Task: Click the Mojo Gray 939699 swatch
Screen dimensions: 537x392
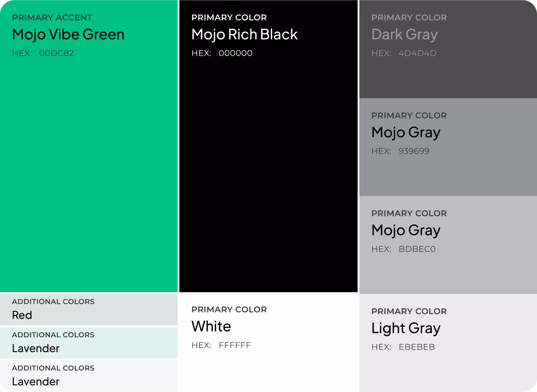Action: [448, 147]
